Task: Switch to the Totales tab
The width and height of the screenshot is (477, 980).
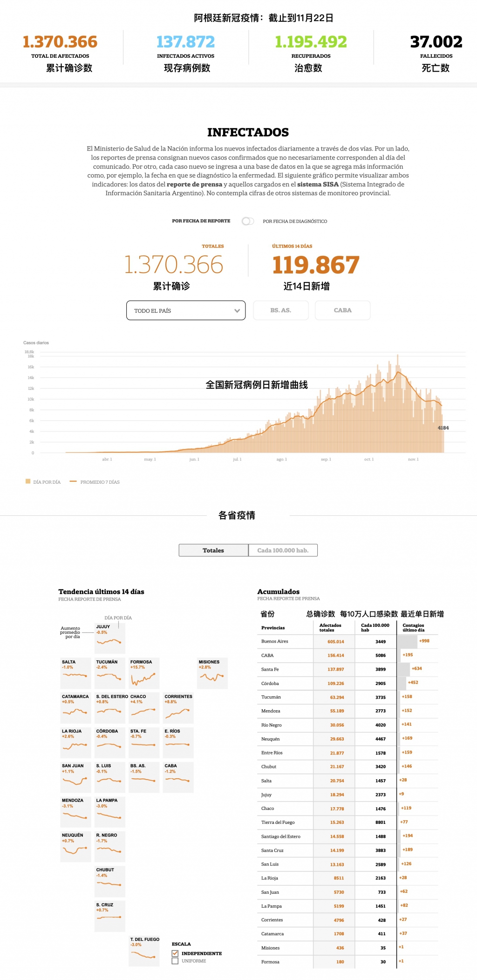Action: click(213, 550)
